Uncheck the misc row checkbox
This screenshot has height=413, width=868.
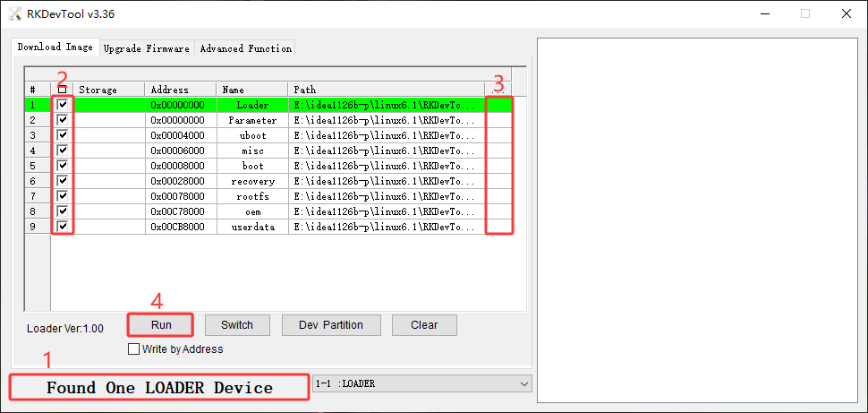coord(63,151)
